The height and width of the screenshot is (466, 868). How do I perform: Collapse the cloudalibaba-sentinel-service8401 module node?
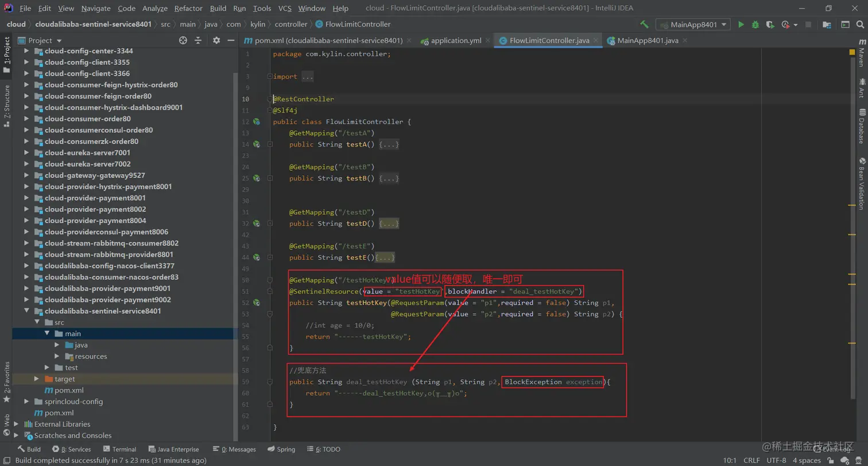tap(27, 311)
